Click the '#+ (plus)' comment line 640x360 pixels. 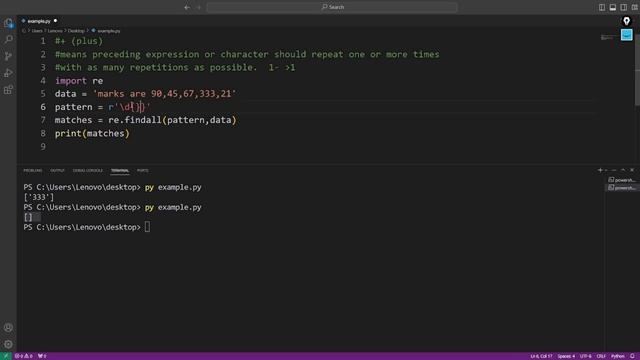click(79, 41)
